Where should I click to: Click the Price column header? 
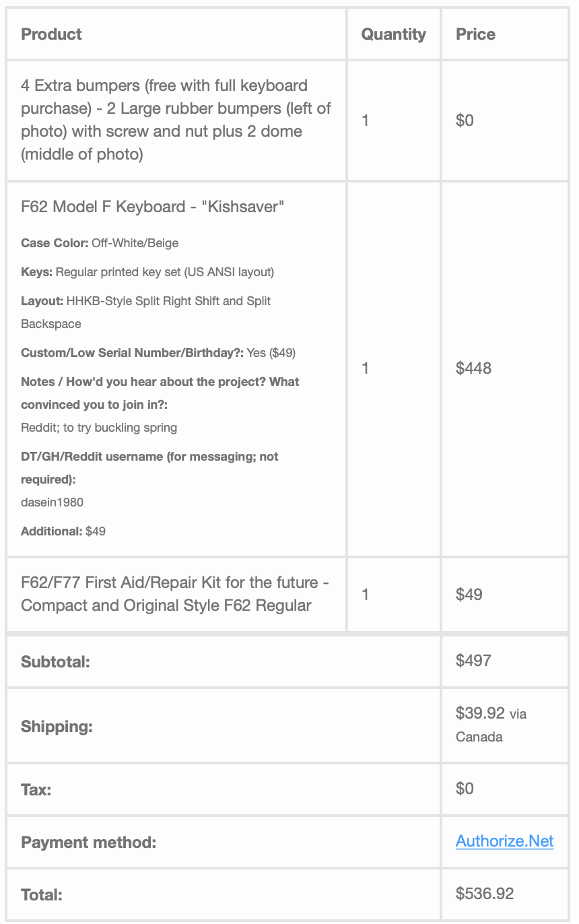[x=475, y=34]
